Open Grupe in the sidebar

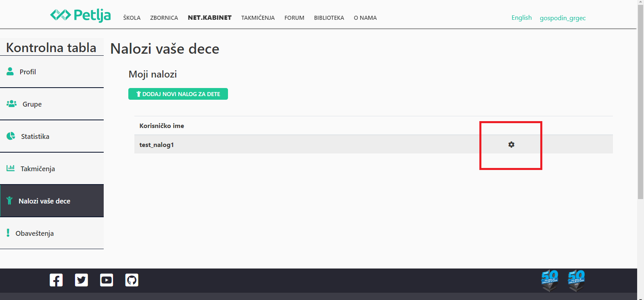coord(52,104)
